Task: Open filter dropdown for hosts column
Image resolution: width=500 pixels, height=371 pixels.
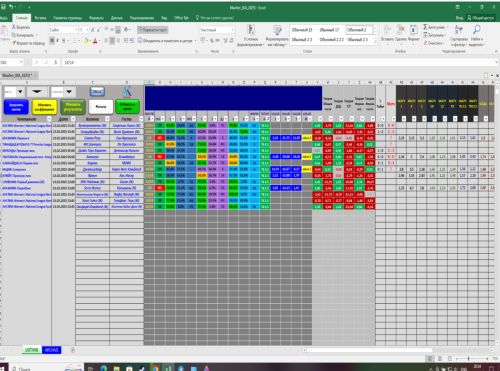Action: [x=107, y=119]
